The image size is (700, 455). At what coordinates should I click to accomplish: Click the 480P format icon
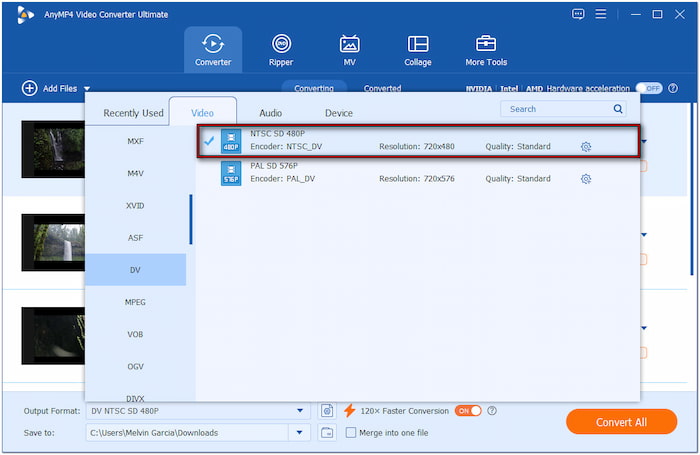[x=231, y=141]
